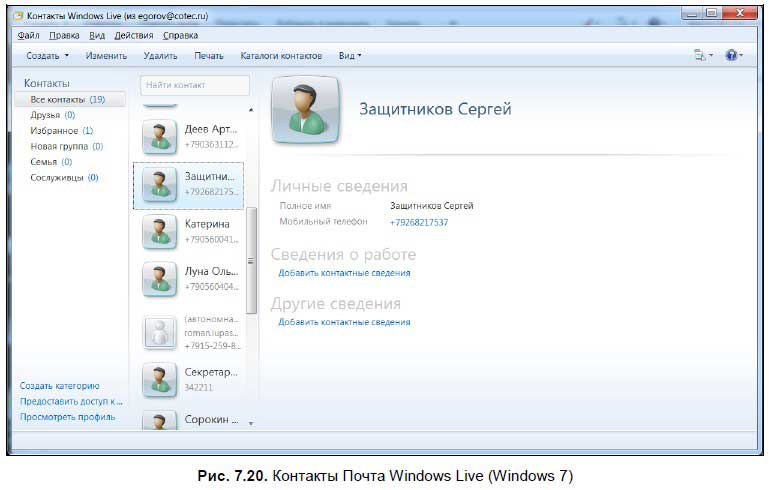Viewport: 769px width, 490px height.
Task: Maximize the Контакты Windows Live window
Action: 712,13
